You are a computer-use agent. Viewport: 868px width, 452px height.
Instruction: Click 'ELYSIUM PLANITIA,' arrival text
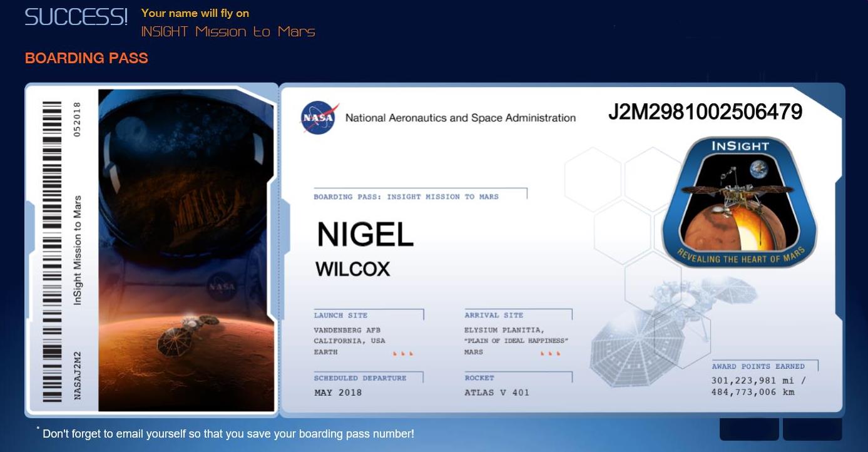click(504, 330)
